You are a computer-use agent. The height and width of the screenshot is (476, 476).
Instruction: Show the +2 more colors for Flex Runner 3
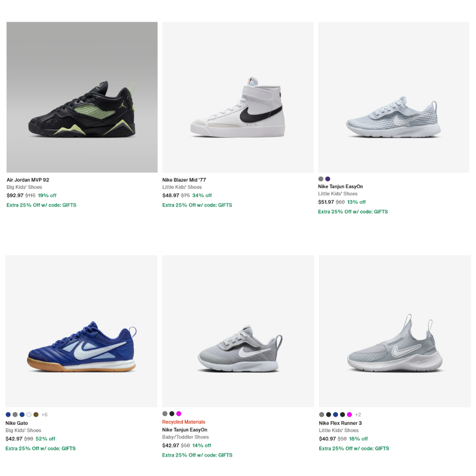tap(358, 415)
